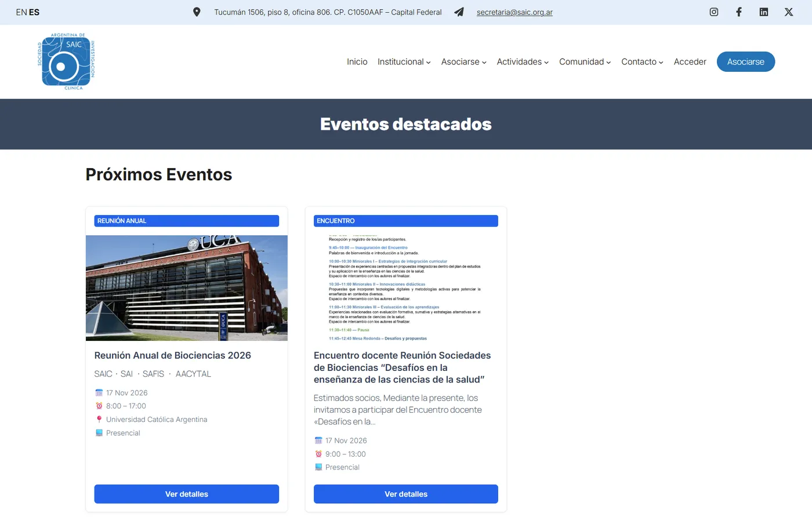Click the 'Próximos Eventos' heading

159,174
